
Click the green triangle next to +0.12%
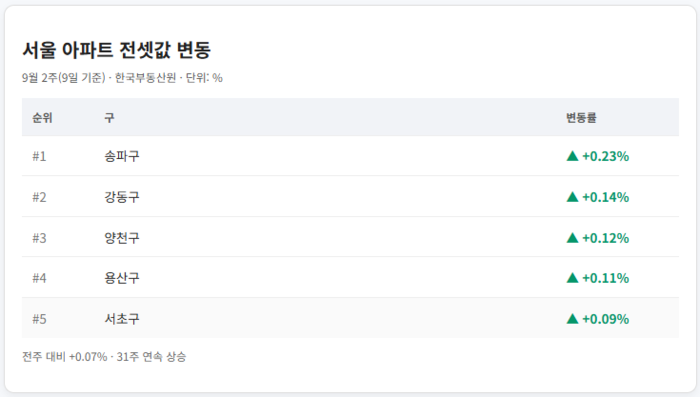click(572, 238)
